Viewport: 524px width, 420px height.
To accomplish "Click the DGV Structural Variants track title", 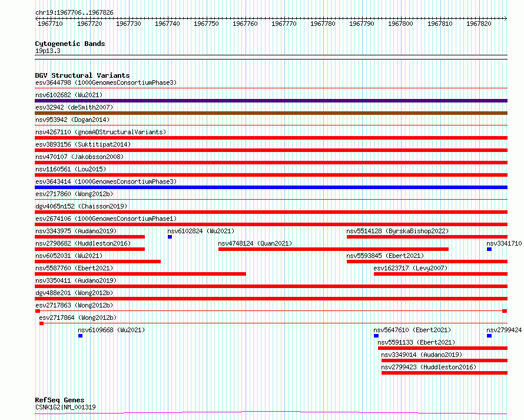I will [82, 75].
